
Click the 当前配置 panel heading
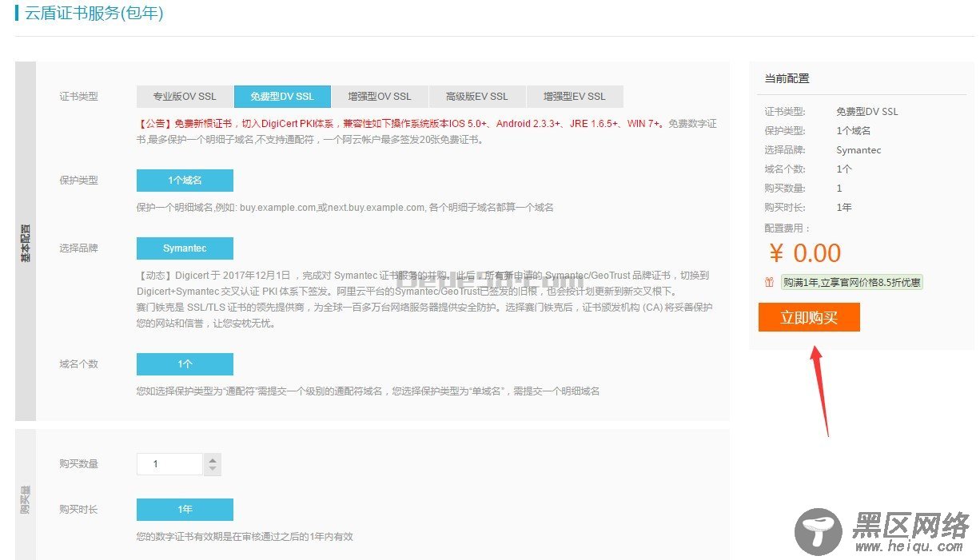click(787, 78)
